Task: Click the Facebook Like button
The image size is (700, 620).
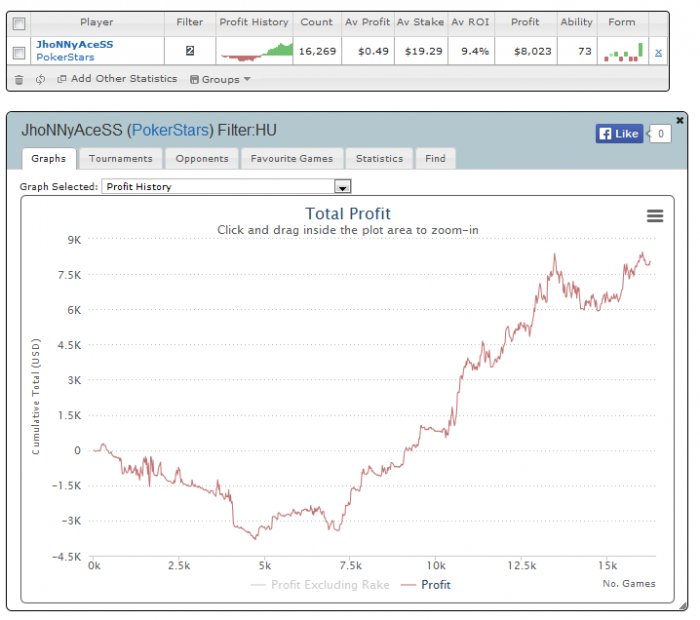Action: coord(619,133)
